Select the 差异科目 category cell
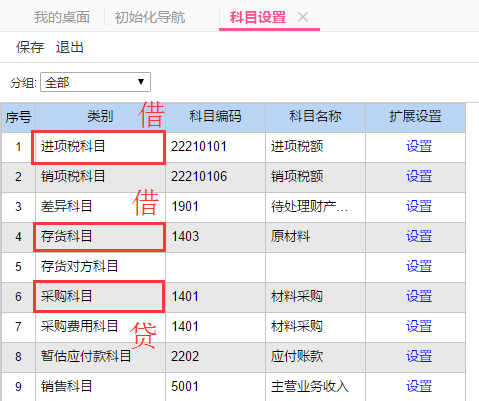The image size is (479, 401). click(100, 207)
